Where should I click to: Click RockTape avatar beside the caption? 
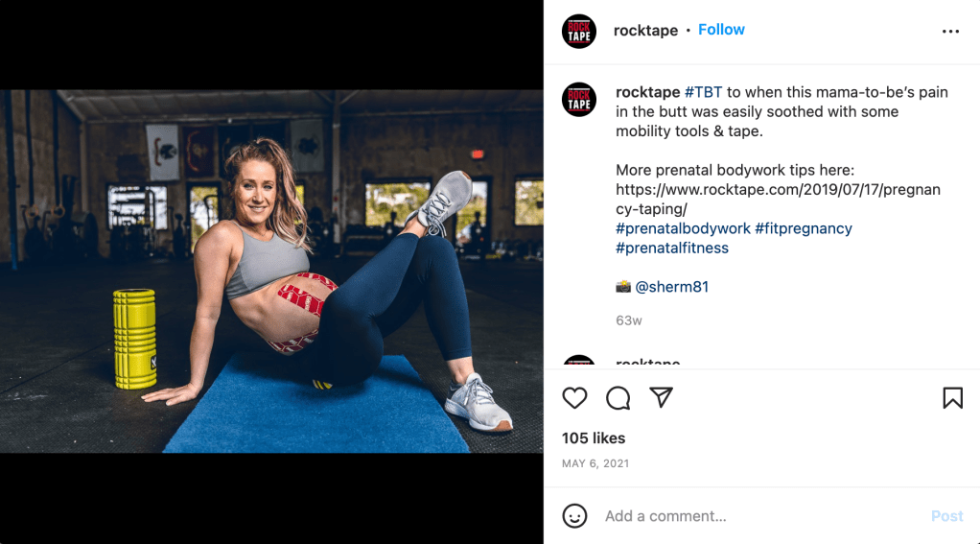(579, 100)
